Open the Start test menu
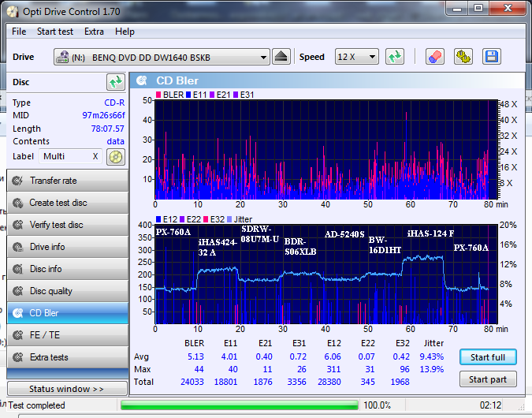Image resolution: width=532 pixels, height=418 pixels. [x=55, y=32]
